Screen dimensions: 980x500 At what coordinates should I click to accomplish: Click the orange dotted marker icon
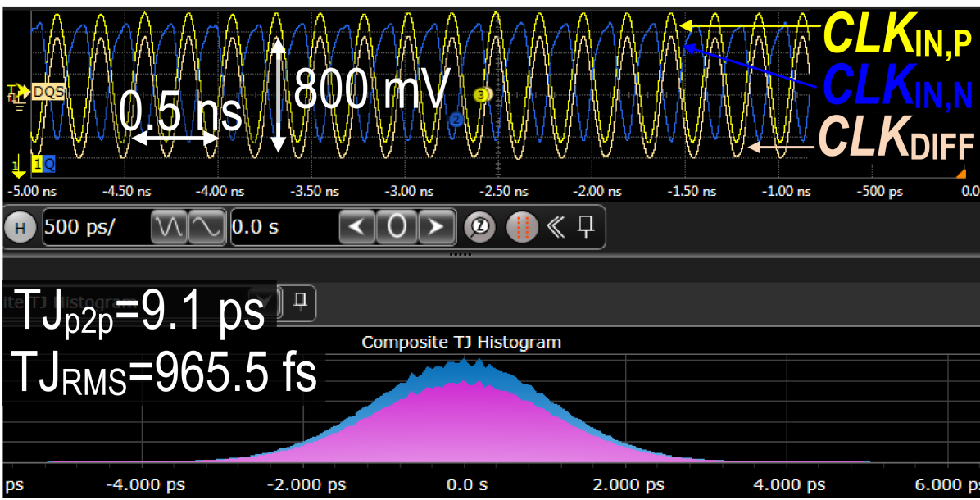[521, 227]
